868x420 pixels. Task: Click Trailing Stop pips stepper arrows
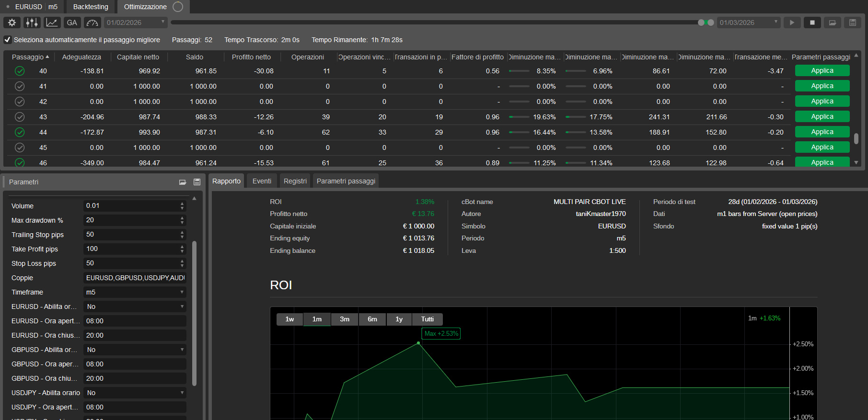coord(182,235)
